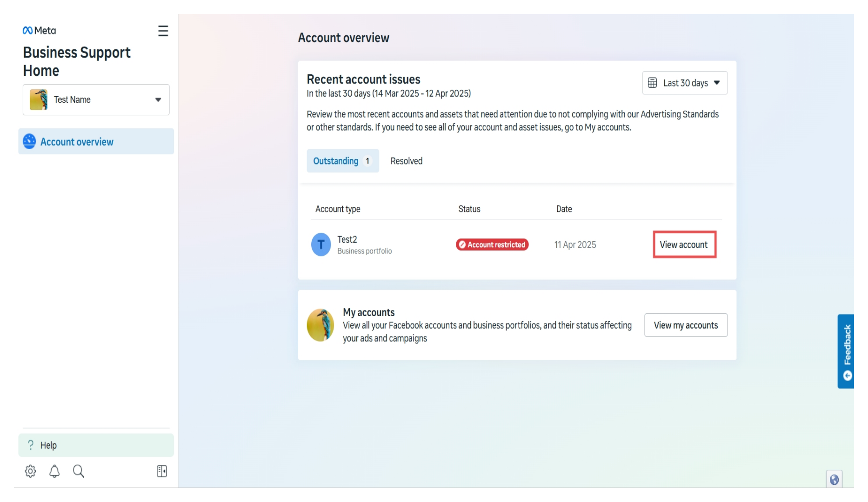The height and width of the screenshot is (502, 868).
Task: Click the View account button for Test2
Action: pos(684,244)
